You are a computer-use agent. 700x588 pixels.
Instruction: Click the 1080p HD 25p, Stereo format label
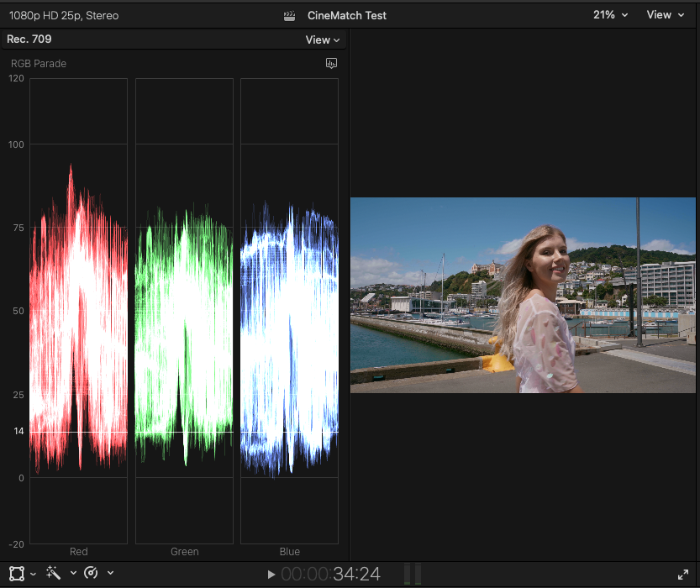click(x=64, y=15)
